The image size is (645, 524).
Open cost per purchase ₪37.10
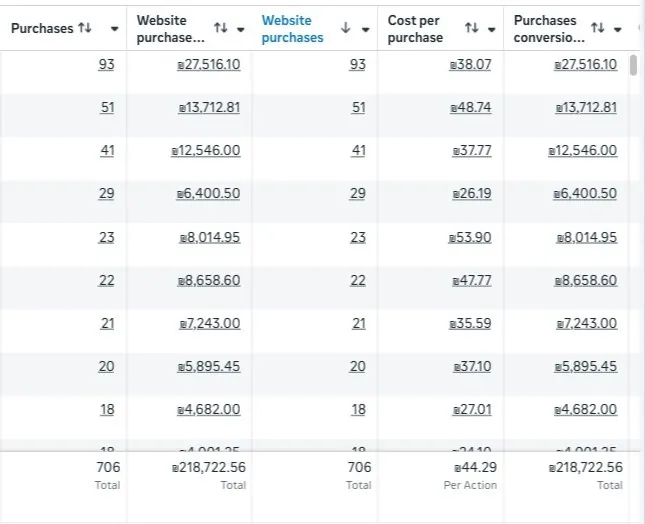coord(472,366)
